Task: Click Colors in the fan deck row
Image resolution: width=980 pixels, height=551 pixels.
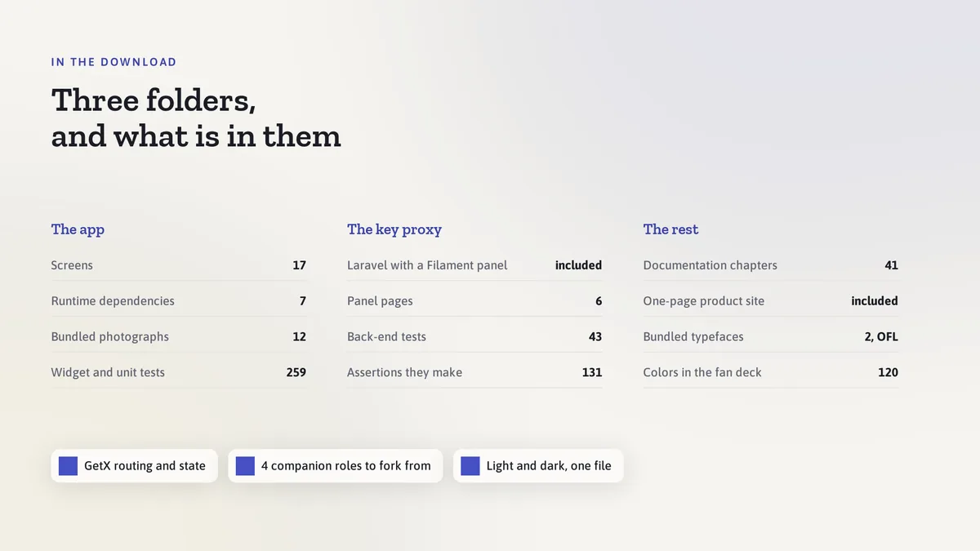Action: pyautogui.click(x=771, y=372)
